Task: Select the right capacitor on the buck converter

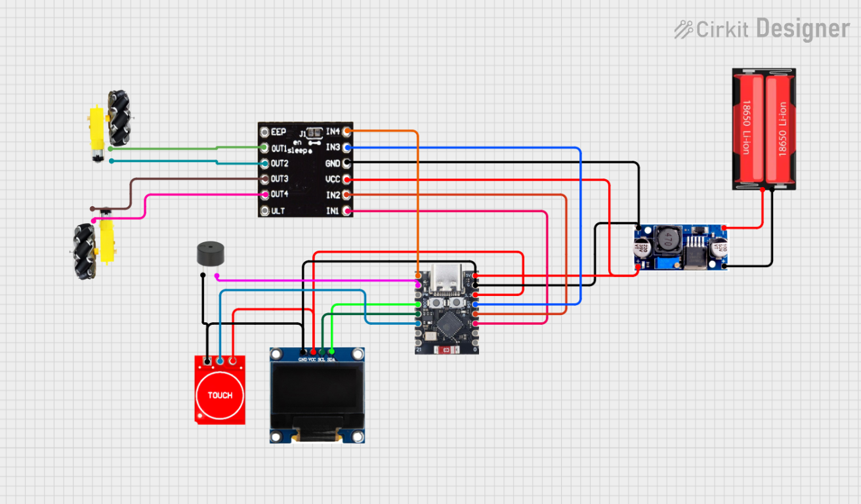Action: (719, 248)
